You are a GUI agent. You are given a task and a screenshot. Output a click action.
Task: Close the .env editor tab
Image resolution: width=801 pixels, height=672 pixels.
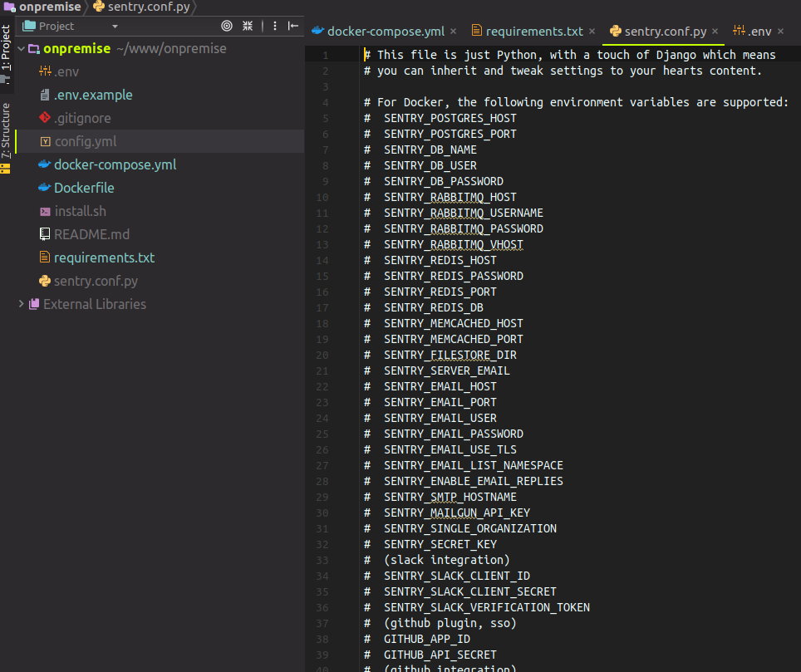780,32
